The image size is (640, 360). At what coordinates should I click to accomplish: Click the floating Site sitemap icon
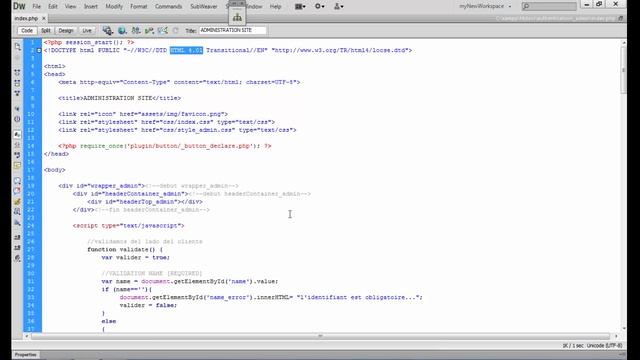click(x=237, y=17)
